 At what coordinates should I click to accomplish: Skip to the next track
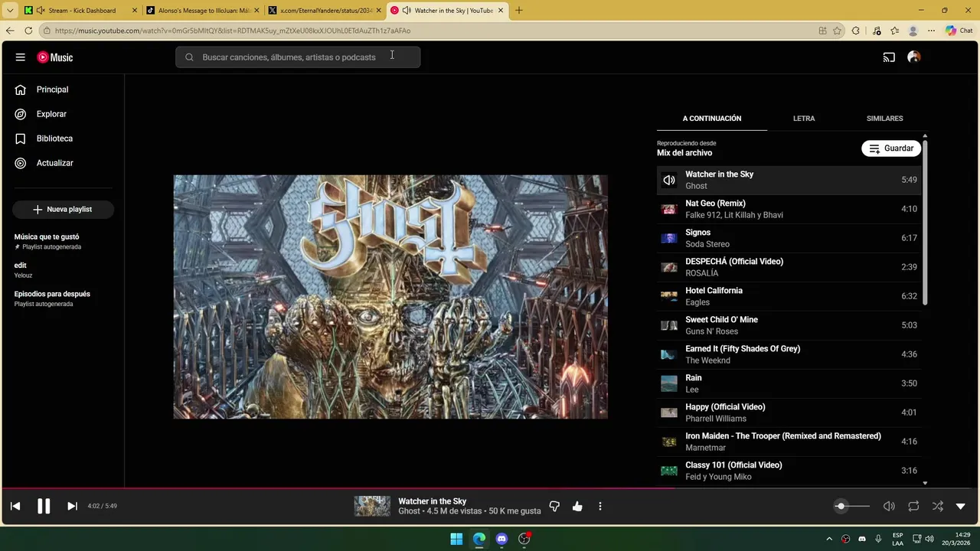point(72,506)
